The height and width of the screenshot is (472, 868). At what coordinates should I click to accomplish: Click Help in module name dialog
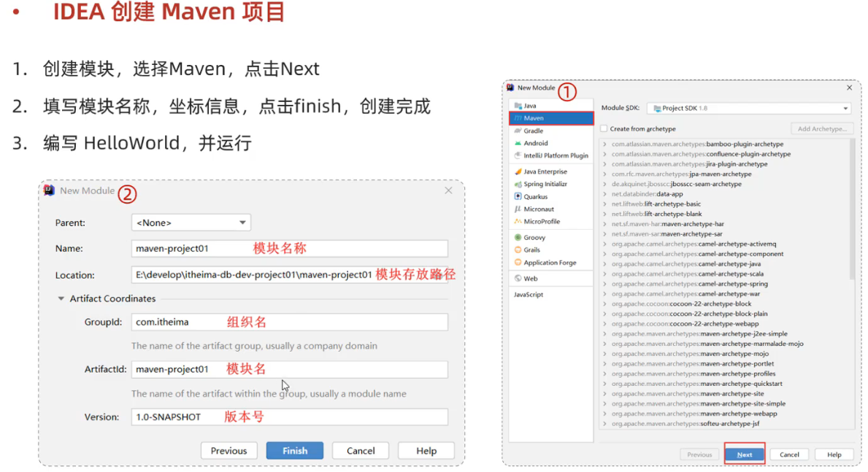(426, 451)
